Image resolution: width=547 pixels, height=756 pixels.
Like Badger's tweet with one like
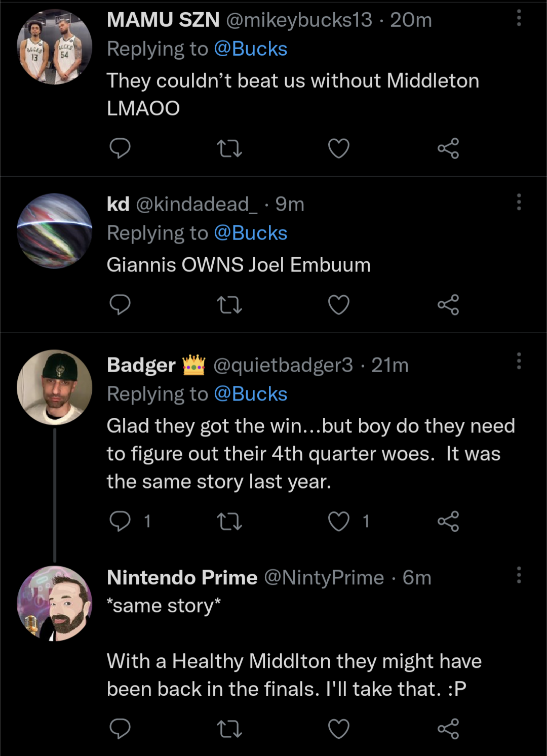coord(339,521)
